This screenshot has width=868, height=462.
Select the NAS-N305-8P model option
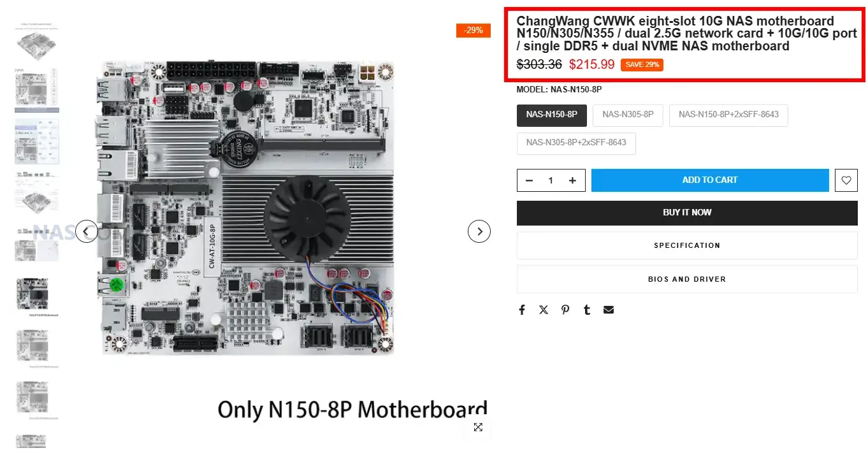click(x=628, y=115)
